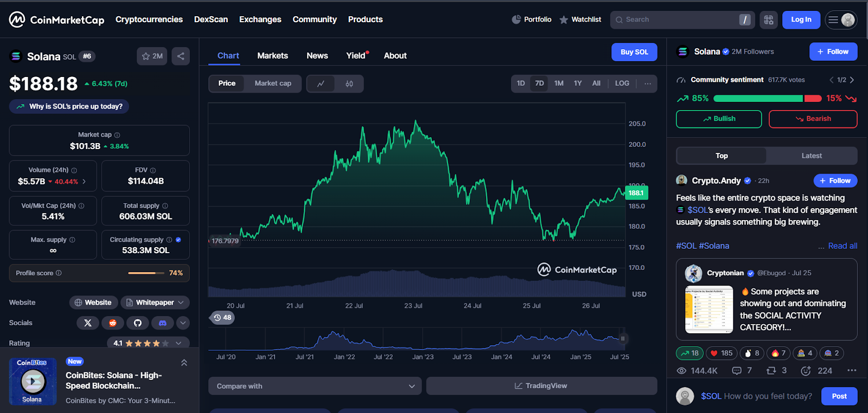Open comments on Cryptonian post (7)

(742, 371)
